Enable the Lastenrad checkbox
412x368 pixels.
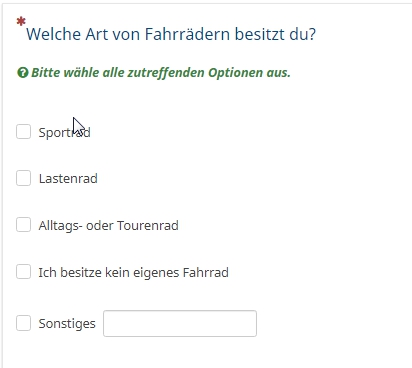[23, 178]
